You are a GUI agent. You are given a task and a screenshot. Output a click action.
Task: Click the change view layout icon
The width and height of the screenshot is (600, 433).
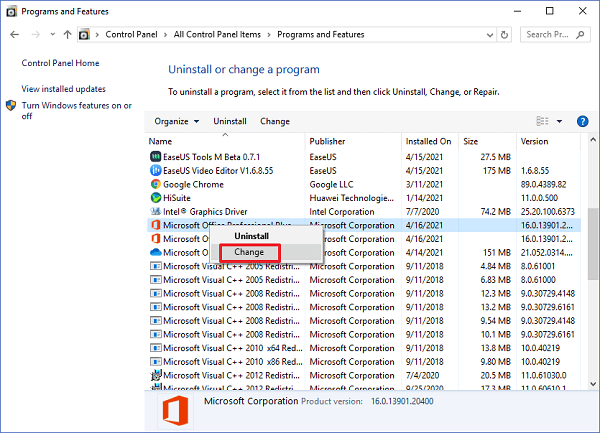(x=542, y=121)
